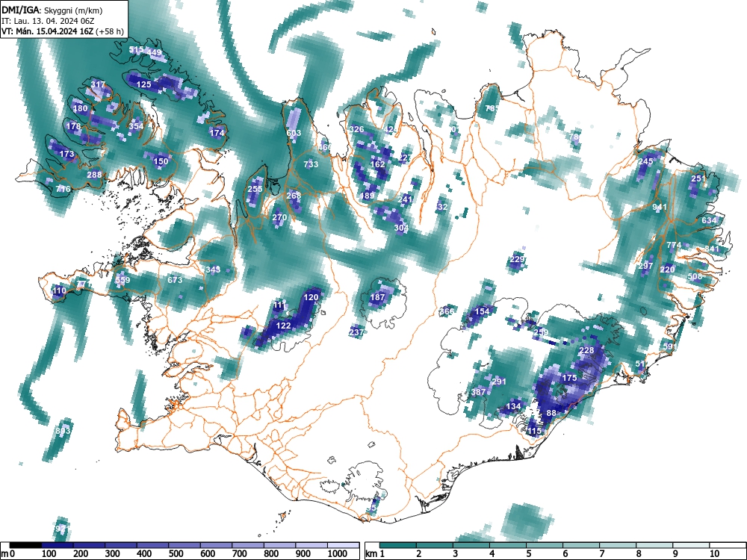747x560 pixels.
Task: Click the map value "245" in the east
Action: click(645, 162)
